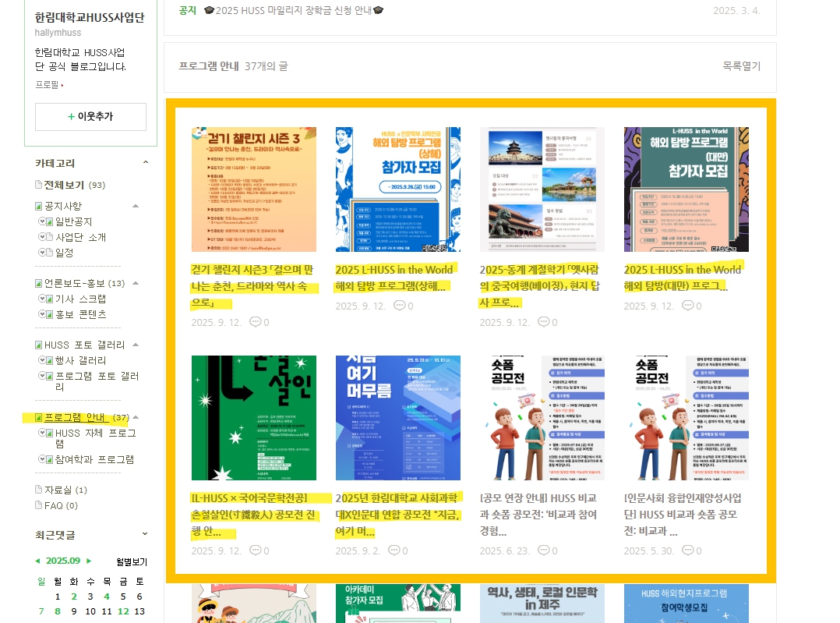Screen dimensions: 840x623
Task: Click comment icon under 2025. 6. 23. post
Action: [544, 550]
